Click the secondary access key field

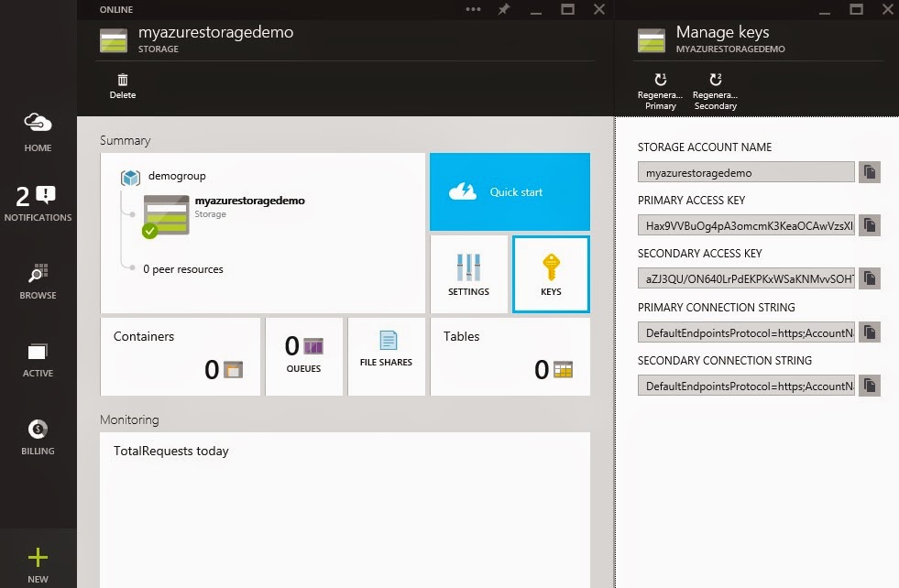746,278
